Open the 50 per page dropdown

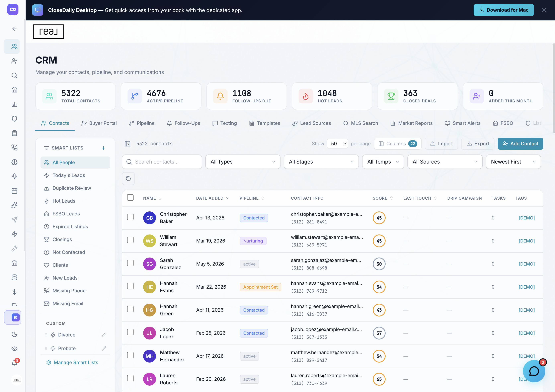337,144
